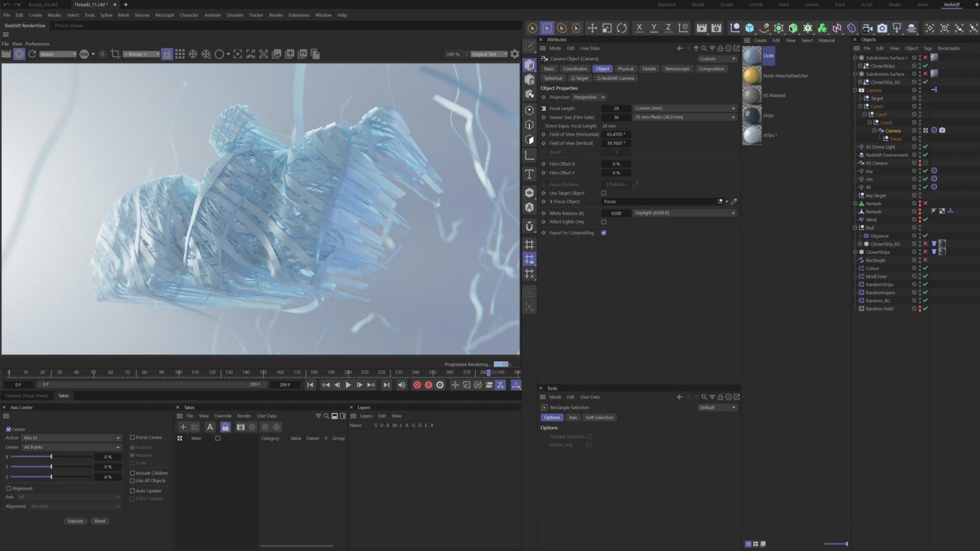Click the X percentage slider in Axis Center
This screenshot has height=551, width=980.
(x=50, y=457)
